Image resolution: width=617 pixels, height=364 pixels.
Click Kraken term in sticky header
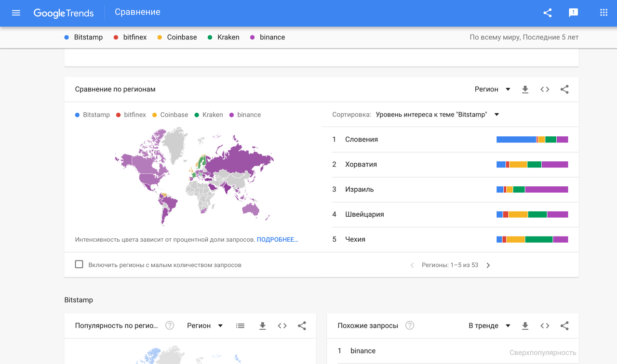(223, 37)
